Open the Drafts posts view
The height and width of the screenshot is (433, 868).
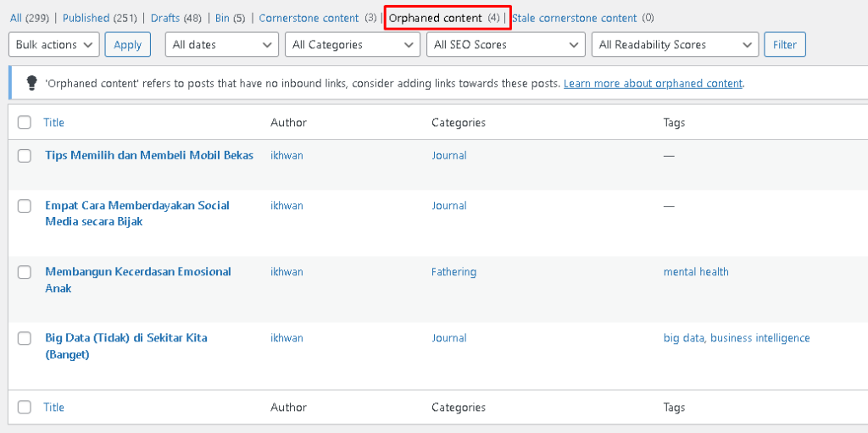click(165, 18)
